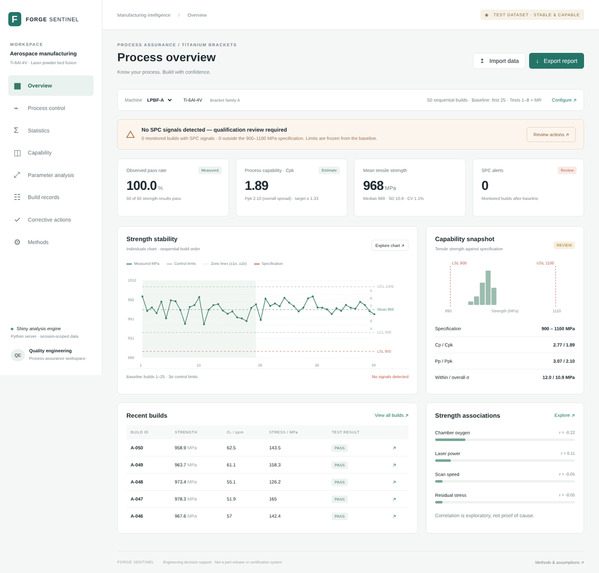The image size is (599, 573).
Task: Open build A-050 arrow icon
Action: 394,448
